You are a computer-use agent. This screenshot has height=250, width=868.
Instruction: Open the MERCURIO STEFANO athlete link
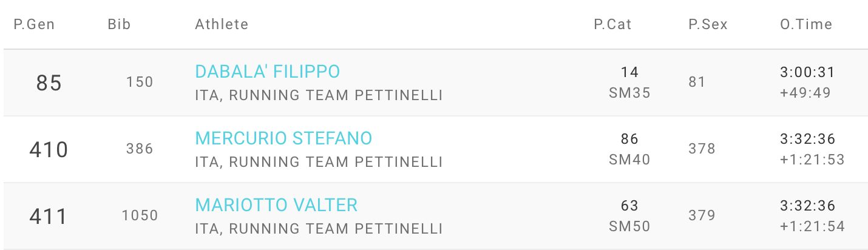(283, 139)
